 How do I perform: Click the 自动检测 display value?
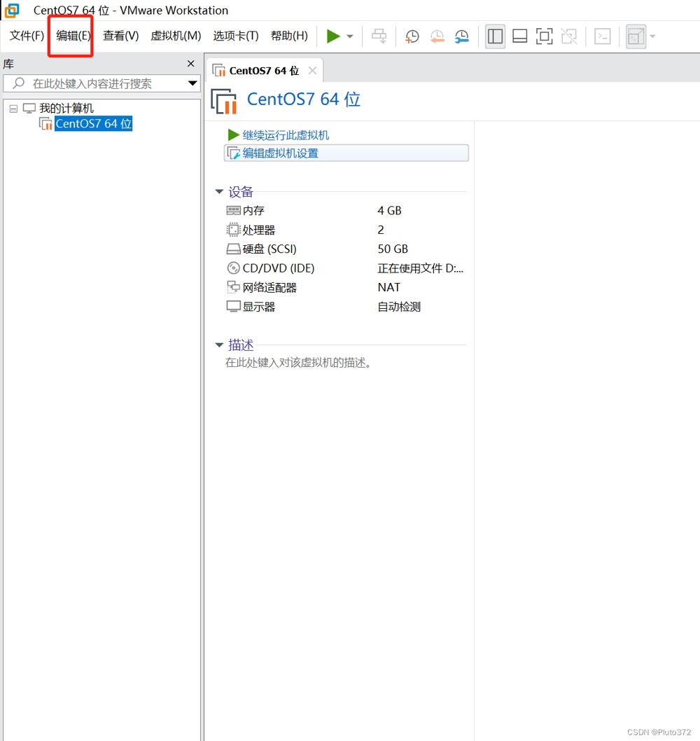click(399, 307)
